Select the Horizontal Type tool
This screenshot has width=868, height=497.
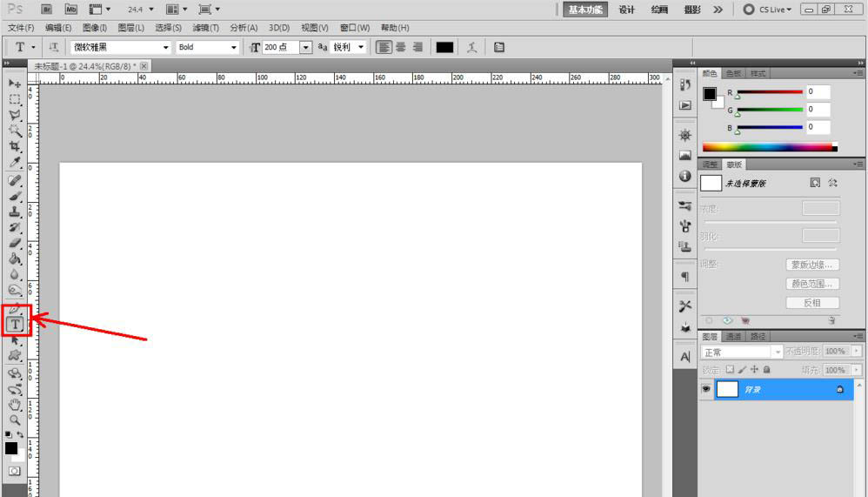(16, 325)
